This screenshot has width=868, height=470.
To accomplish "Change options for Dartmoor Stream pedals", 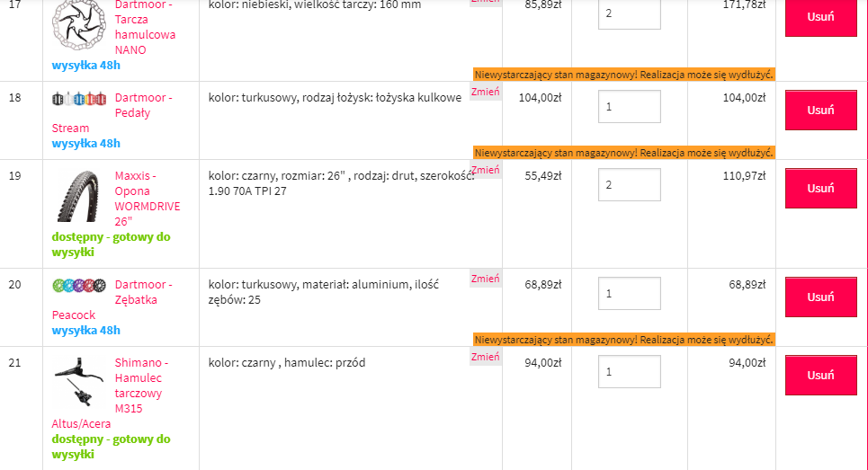I will click(x=486, y=93).
